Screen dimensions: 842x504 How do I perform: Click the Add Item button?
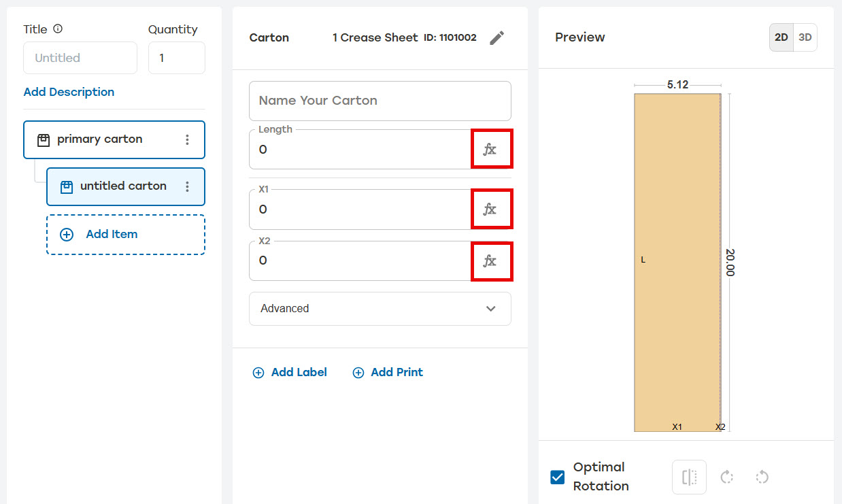point(126,235)
